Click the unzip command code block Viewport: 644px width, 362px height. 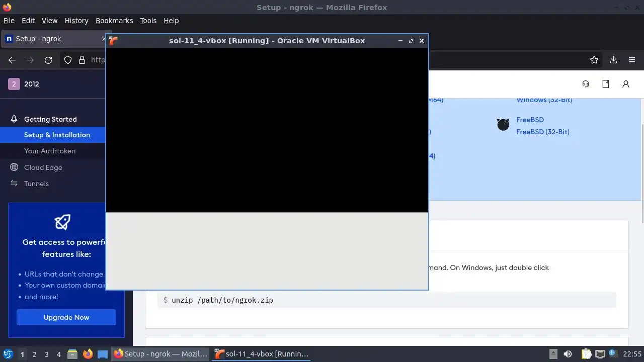[x=386, y=300]
